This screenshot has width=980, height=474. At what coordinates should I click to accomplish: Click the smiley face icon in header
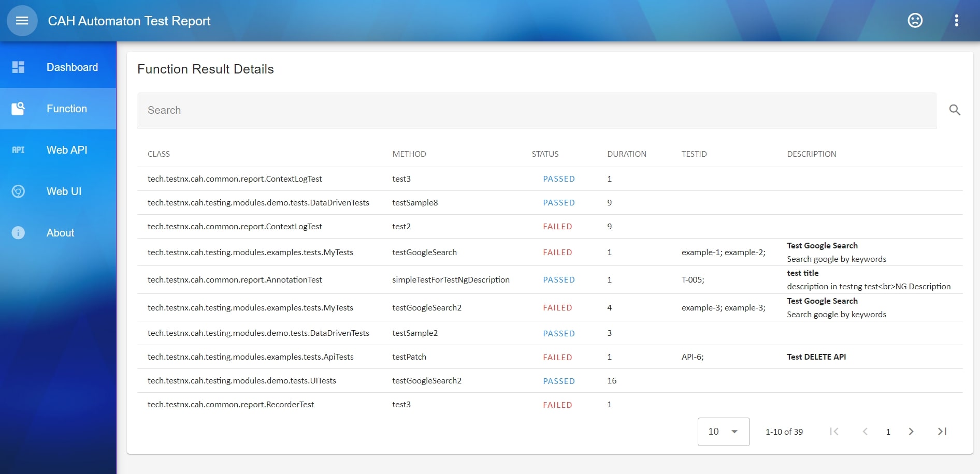coord(915,21)
